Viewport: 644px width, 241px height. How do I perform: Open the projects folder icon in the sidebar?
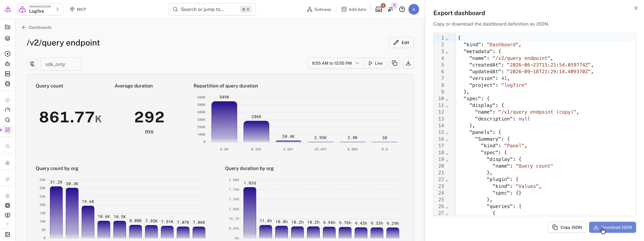click(x=8, y=27)
